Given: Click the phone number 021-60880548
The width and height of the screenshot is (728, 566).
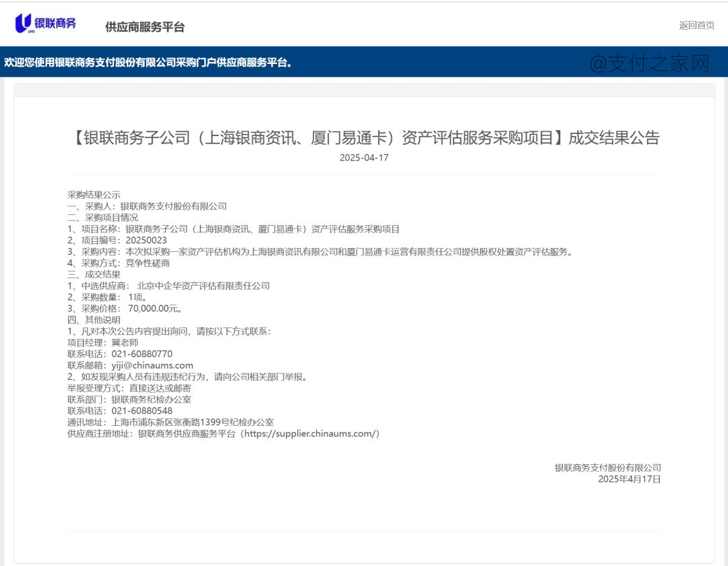Looking at the screenshot, I should click(142, 411).
